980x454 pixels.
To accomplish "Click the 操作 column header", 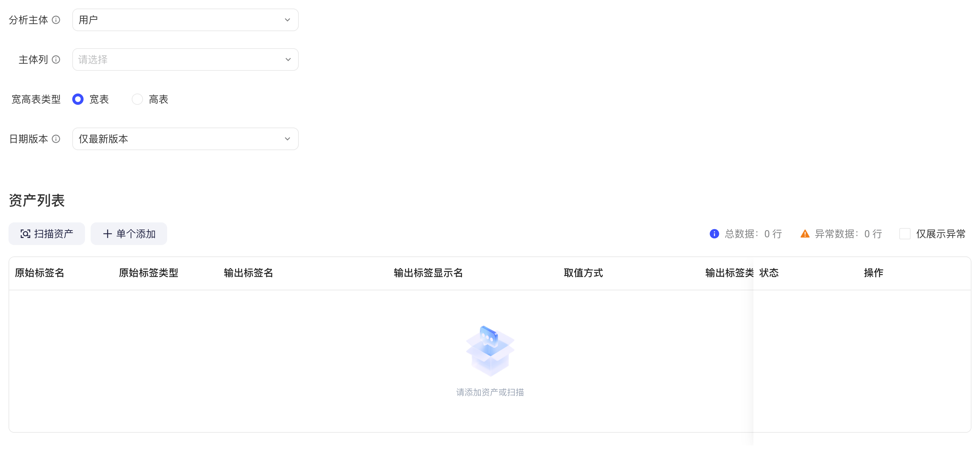I will (873, 273).
